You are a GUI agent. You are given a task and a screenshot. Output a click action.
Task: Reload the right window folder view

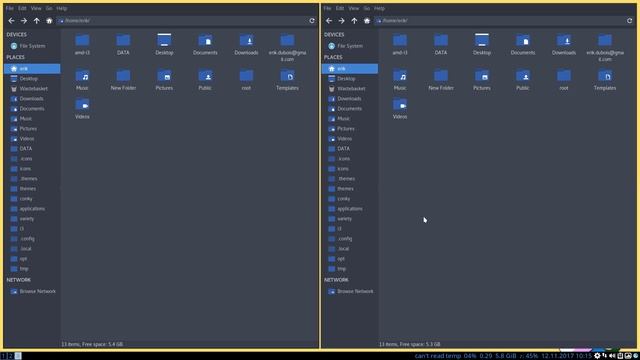629,20
